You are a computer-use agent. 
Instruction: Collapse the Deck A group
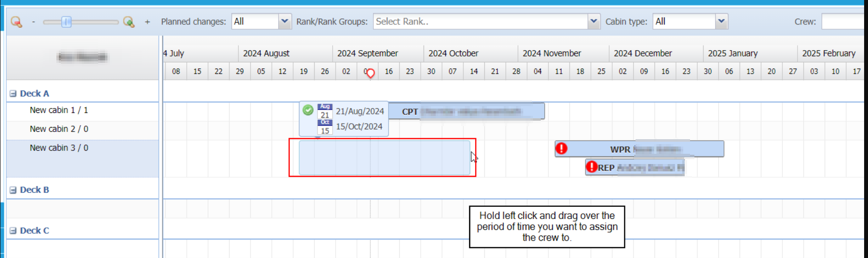click(13, 93)
